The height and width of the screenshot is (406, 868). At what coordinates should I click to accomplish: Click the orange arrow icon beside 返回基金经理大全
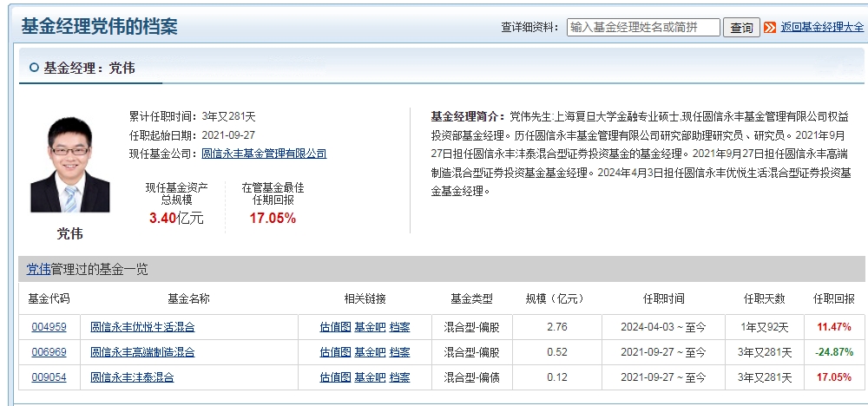click(769, 27)
